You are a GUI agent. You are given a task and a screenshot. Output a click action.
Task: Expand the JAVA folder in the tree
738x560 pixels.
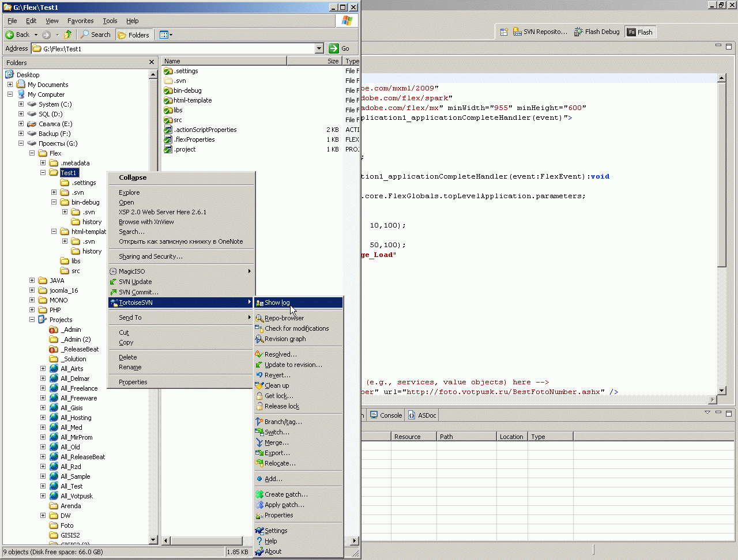32,281
